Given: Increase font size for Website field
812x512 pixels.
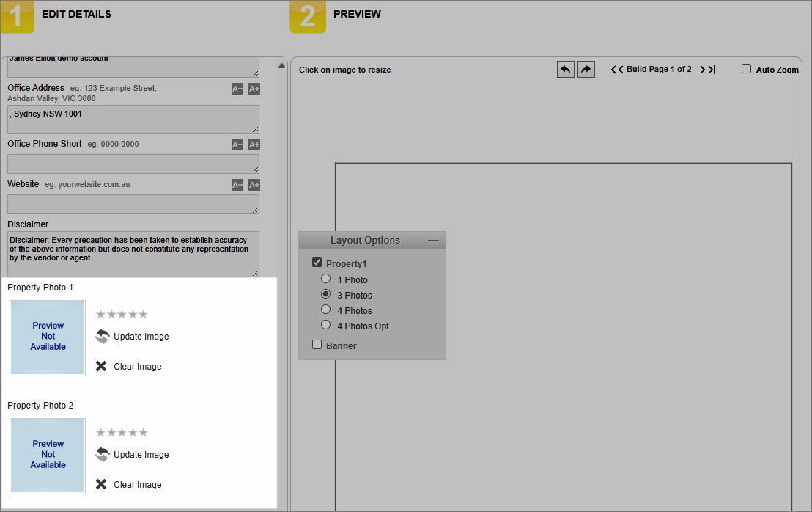Looking at the screenshot, I should coord(254,185).
